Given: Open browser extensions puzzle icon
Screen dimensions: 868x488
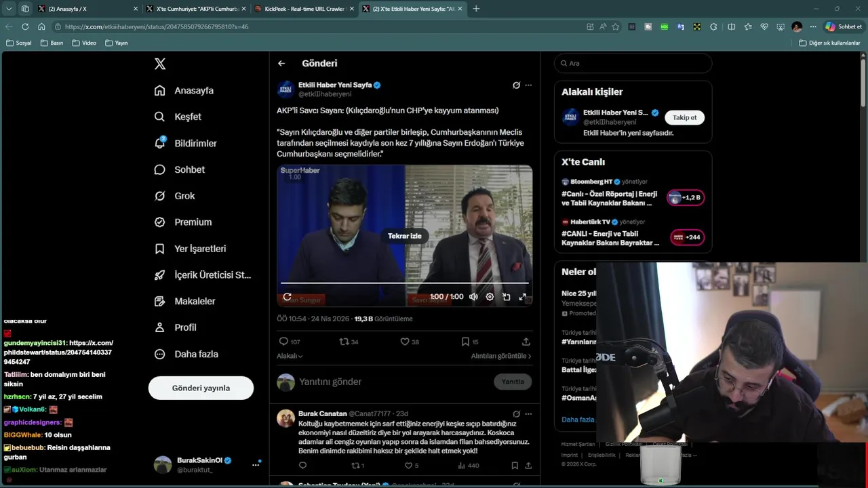Looking at the screenshot, I should (x=713, y=26).
